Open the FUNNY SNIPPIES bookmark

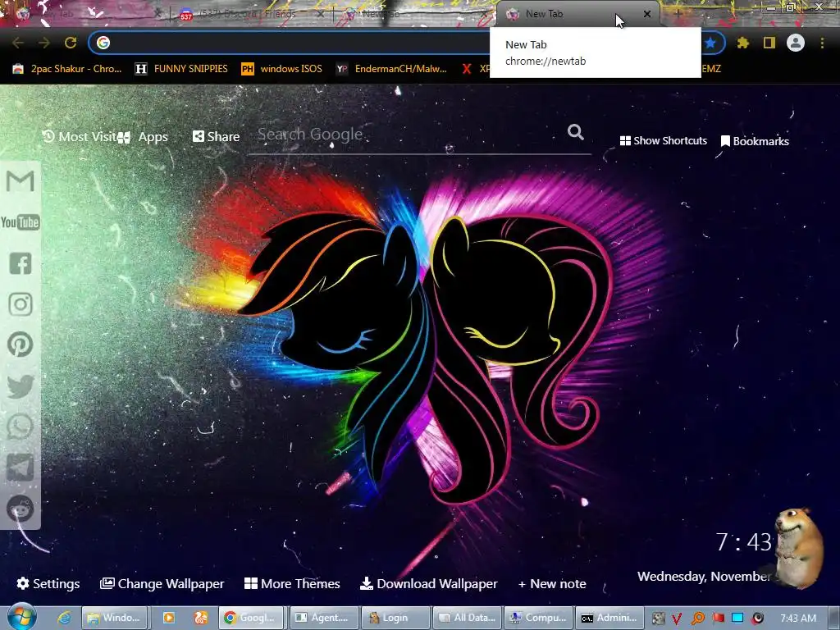coord(181,69)
